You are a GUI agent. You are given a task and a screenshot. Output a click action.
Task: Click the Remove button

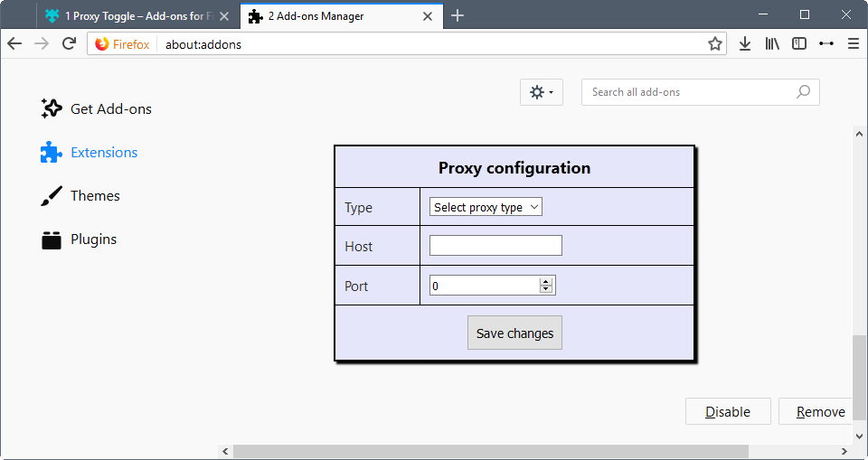[816, 411]
